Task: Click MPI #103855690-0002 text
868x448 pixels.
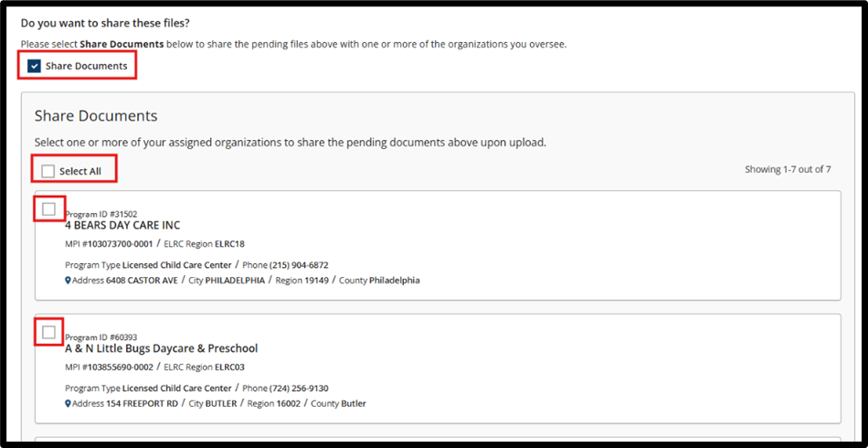Action: [x=109, y=367]
